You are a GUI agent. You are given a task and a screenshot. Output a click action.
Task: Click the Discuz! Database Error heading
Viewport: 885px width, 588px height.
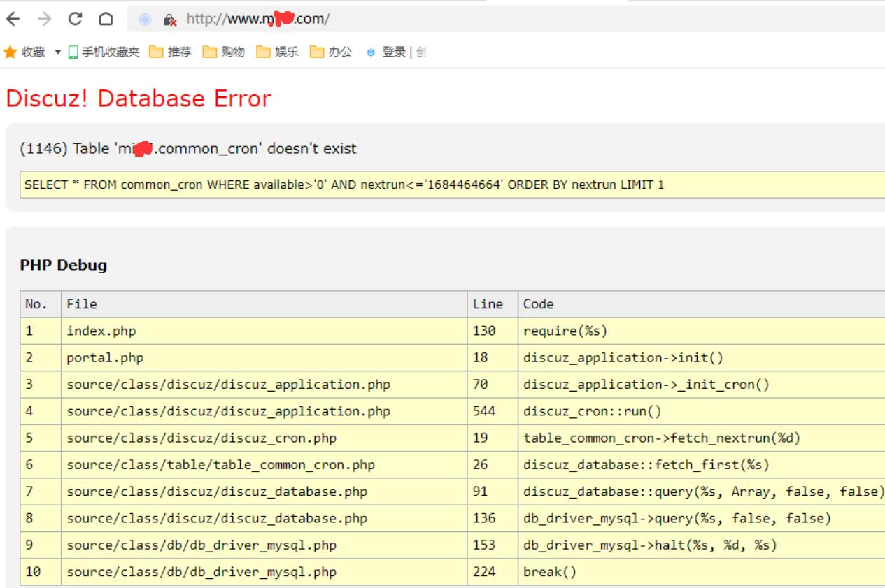139,99
